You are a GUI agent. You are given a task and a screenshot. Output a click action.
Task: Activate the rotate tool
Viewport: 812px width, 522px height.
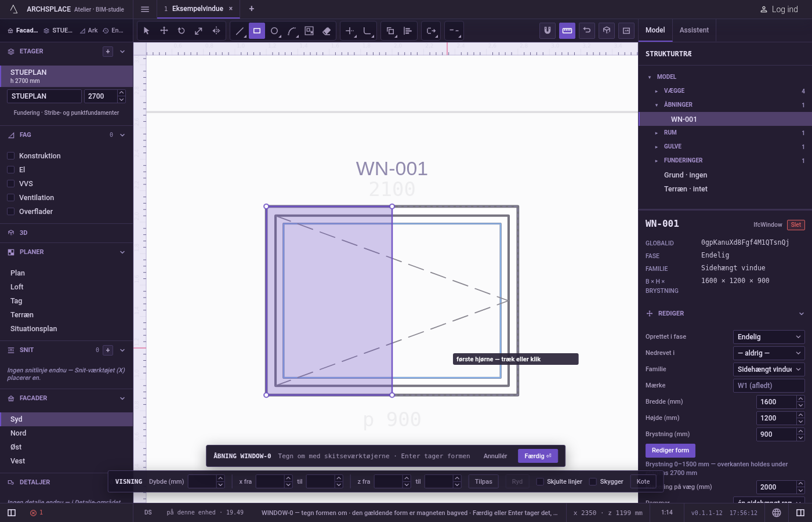(x=182, y=31)
